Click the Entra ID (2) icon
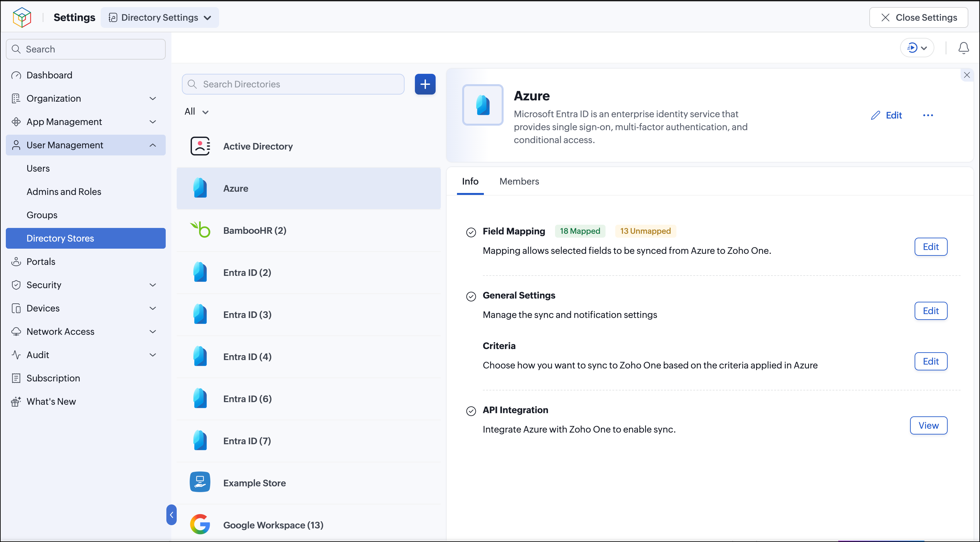 tap(200, 272)
